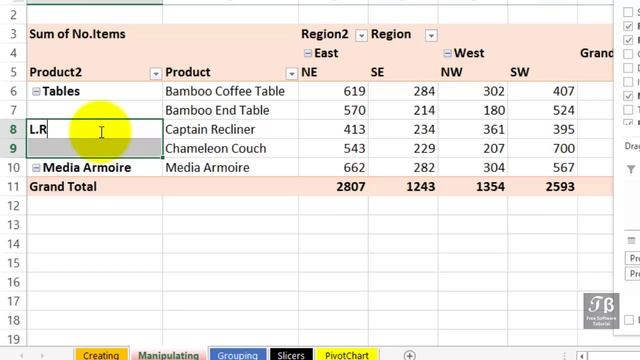The image size is (640, 360).
Task: Select the cell with value 700
Action: (x=542, y=149)
